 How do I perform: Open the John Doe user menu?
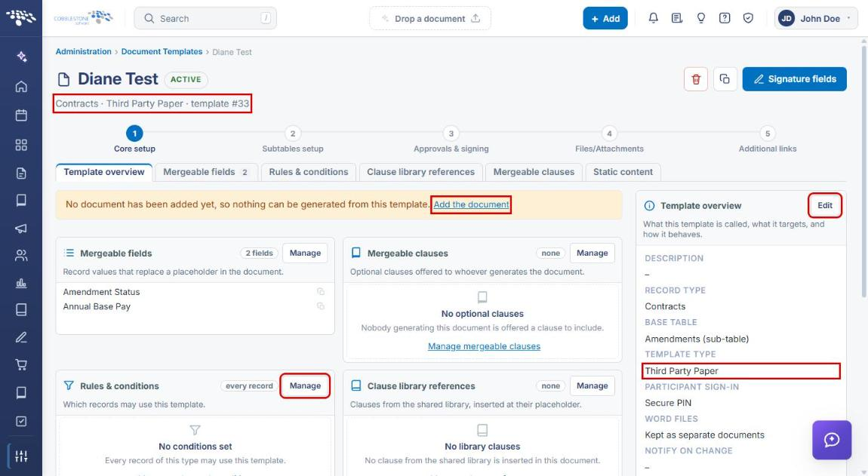(816, 18)
